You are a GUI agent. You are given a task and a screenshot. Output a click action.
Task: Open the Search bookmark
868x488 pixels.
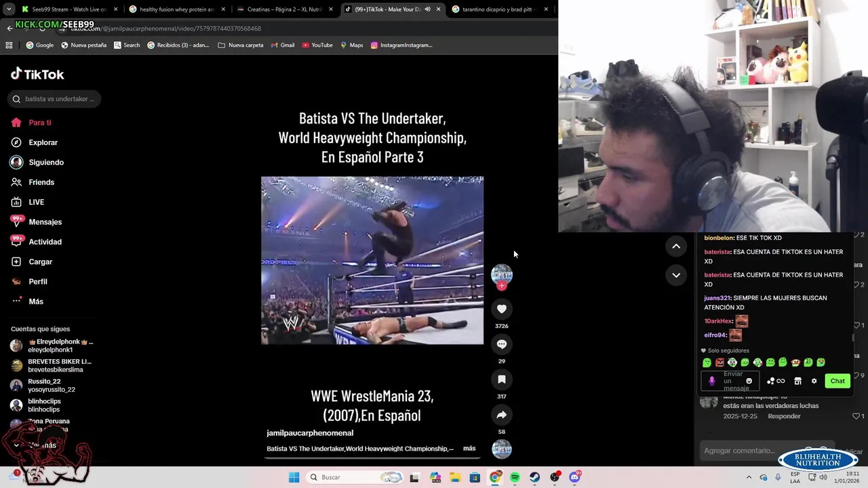tap(127, 45)
